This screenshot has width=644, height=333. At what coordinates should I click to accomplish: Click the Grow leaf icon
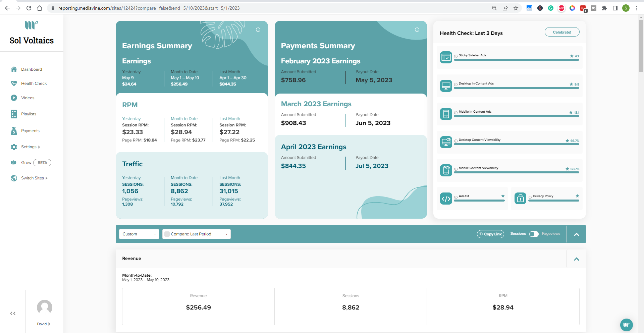(x=14, y=163)
